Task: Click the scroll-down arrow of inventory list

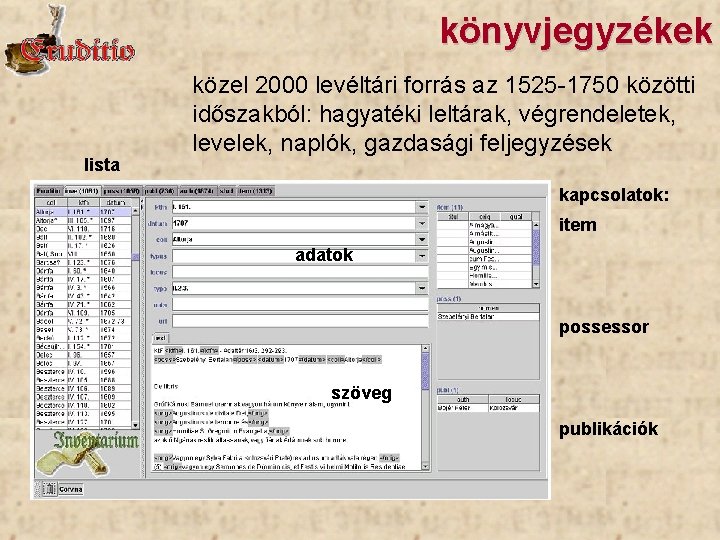Action: tap(135, 425)
